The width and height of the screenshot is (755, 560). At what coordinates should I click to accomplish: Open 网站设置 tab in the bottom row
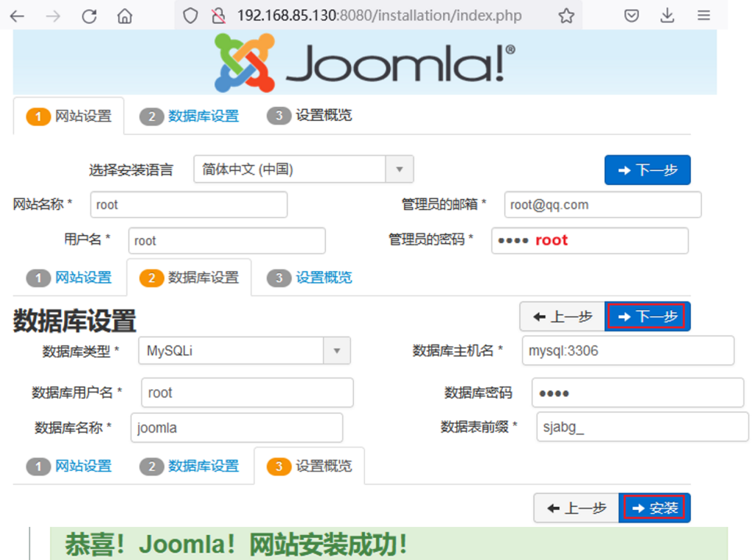[69, 466]
